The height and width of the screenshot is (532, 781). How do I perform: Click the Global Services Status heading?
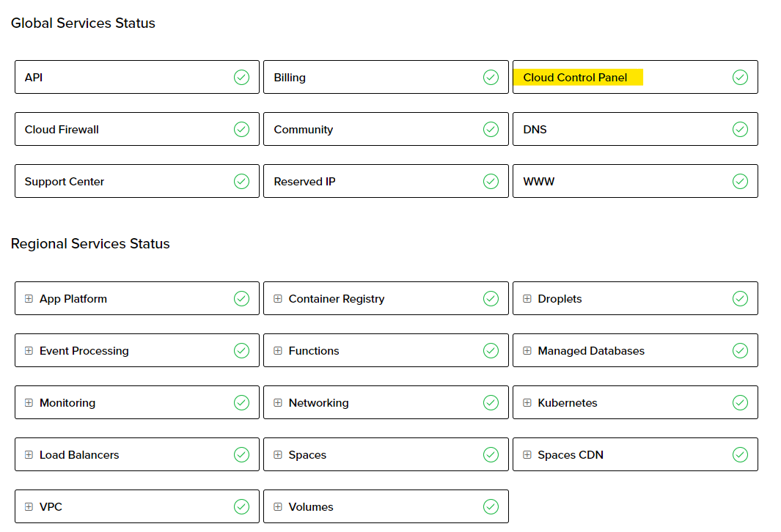tap(83, 23)
